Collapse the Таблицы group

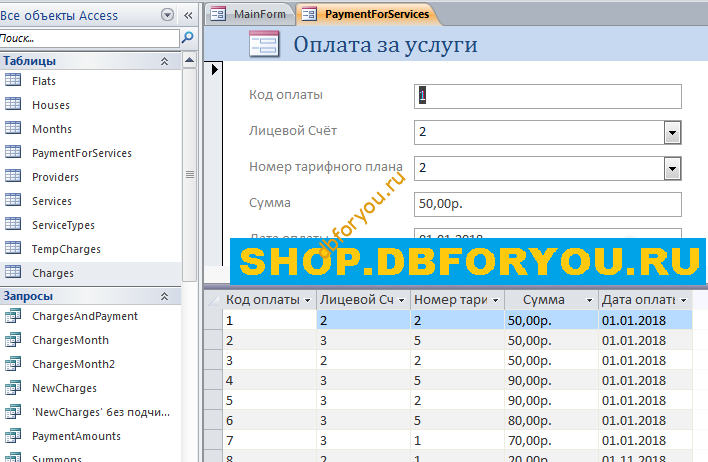164,61
